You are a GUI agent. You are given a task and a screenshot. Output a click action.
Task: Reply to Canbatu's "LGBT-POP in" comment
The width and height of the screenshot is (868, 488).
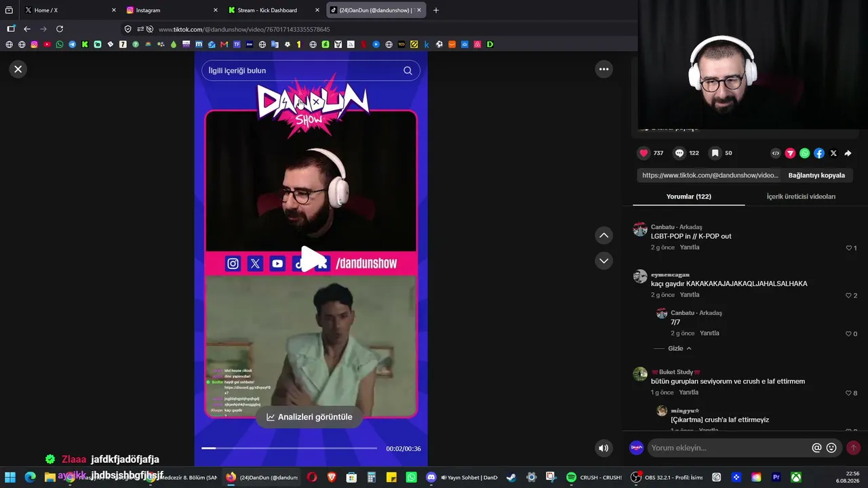[690, 247]
